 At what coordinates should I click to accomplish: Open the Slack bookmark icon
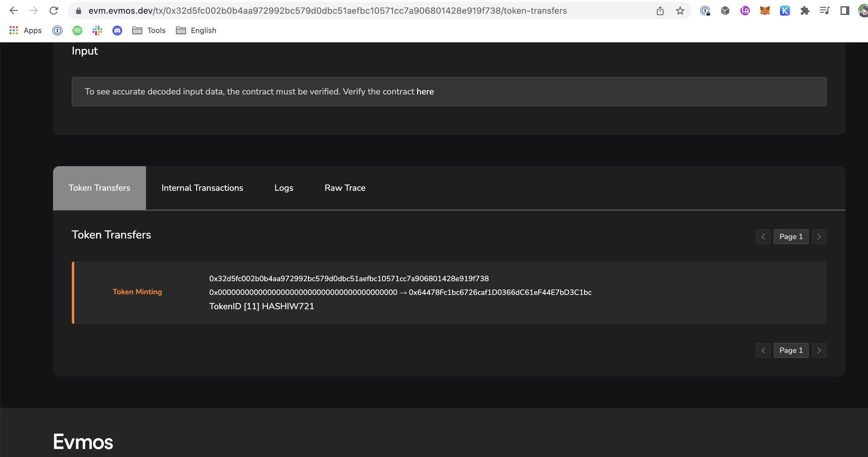[x=97, y=31]
